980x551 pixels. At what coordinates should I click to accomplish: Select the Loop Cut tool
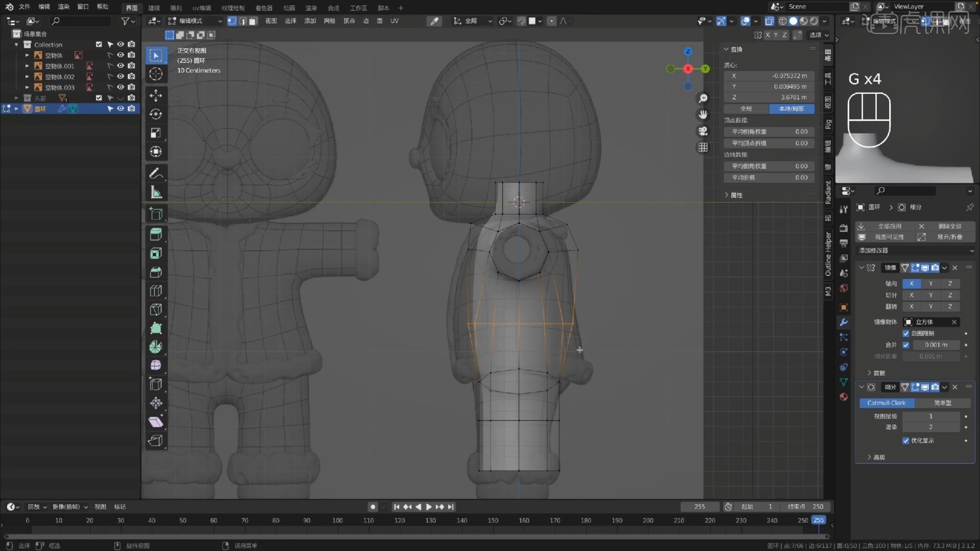156,291
